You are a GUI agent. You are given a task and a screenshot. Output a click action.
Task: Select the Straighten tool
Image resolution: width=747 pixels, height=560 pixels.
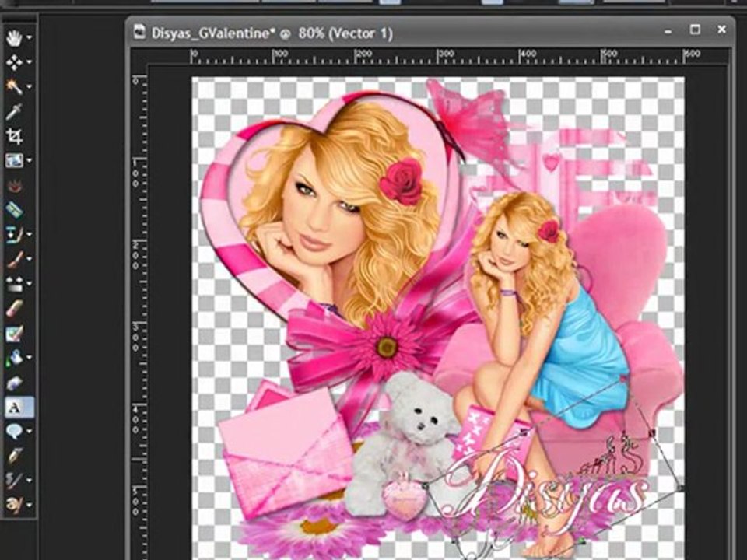click(x=14, y=160)
